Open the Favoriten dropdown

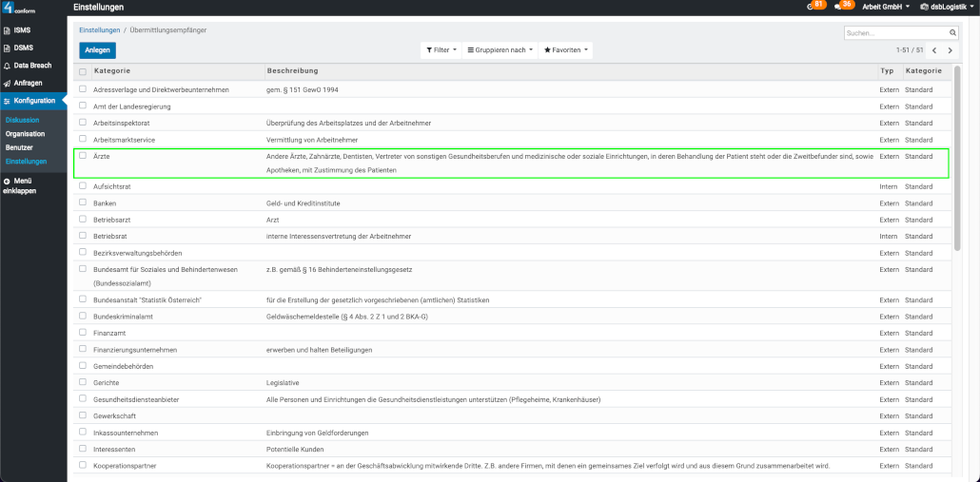pos(566,49)
